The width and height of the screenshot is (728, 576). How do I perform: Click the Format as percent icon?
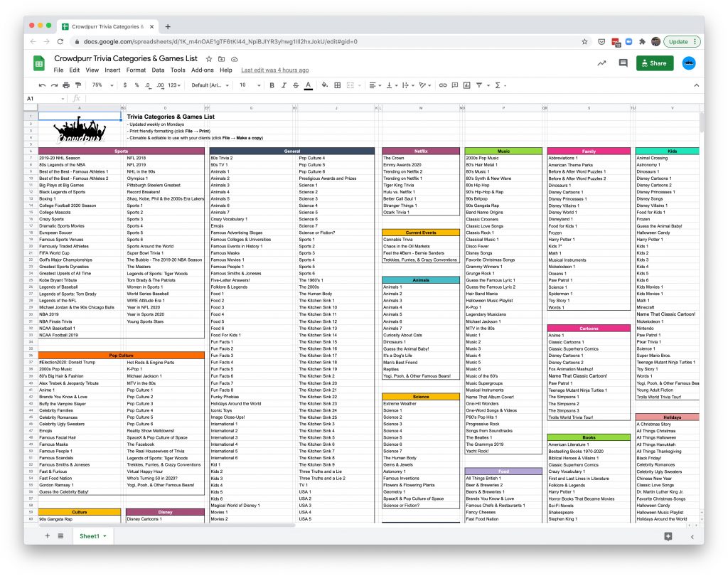[x=137, y=85]
